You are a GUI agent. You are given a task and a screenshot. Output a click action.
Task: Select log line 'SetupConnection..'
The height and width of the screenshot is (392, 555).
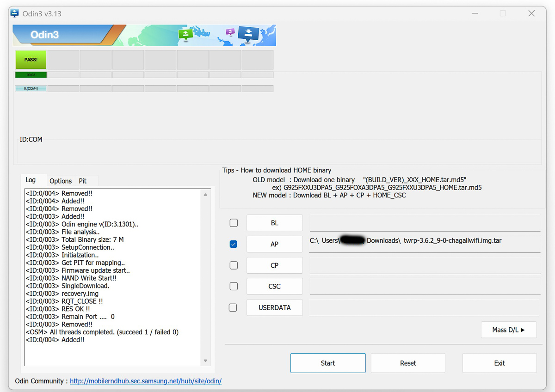70,247
